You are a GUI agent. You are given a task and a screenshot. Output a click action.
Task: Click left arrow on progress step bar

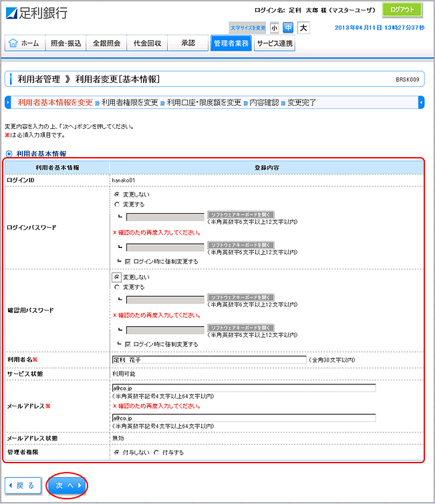tap(8, 102)
